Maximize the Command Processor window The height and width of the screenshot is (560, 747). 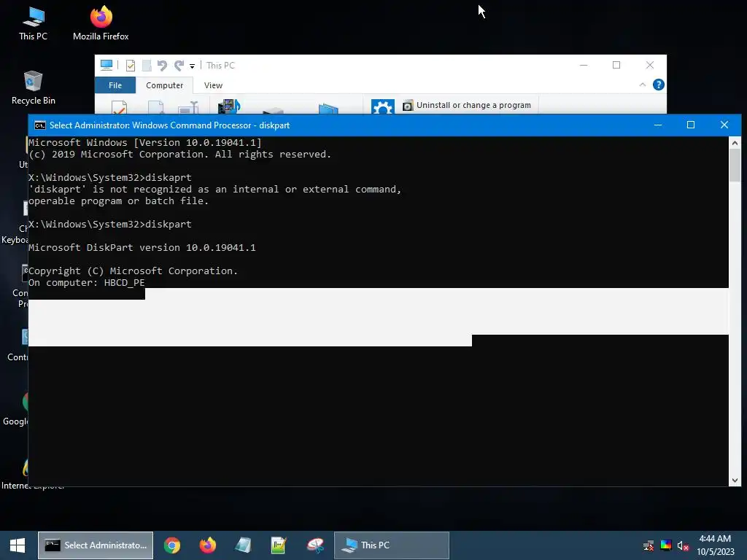pyautogui.click(x=691, y=125)
